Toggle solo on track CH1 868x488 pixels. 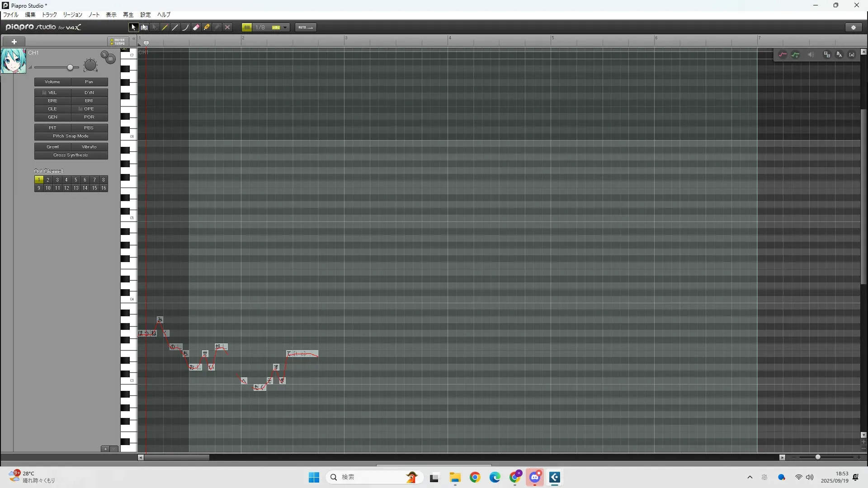click(104, 55)
